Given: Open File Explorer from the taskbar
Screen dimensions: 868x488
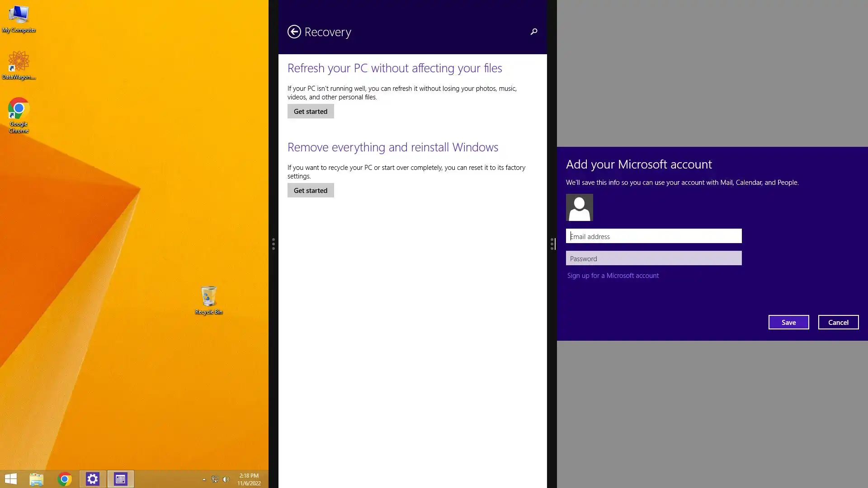Looking at the screenshot, I should 37,479.
